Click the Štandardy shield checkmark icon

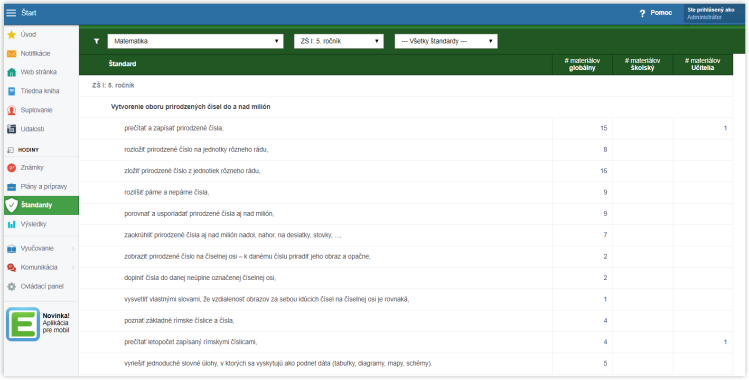pyautogui.click(x=11, y=205)
